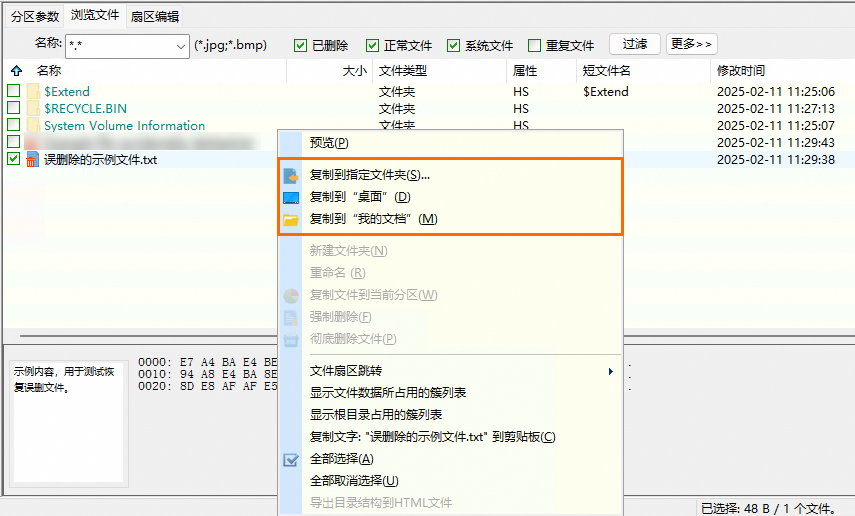The height and width of the screenshot is (516, 855).
Task: Click the 更多>> button
Action: 691,44
